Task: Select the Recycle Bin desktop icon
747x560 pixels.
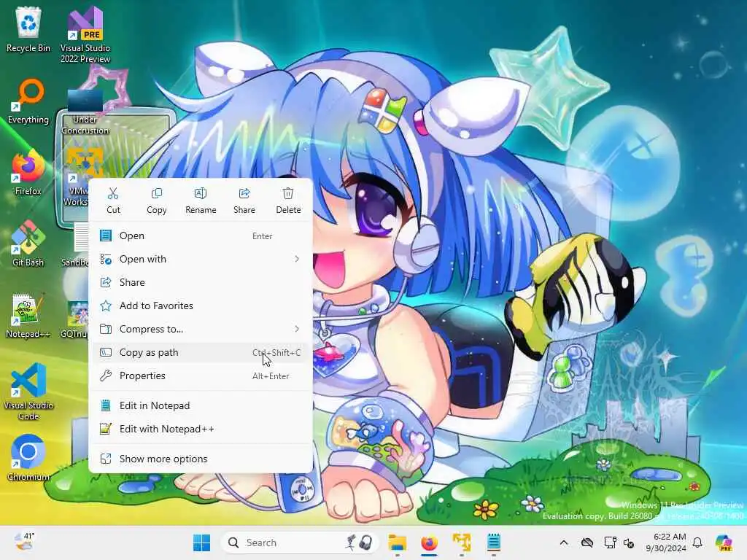Action: [28, 29]
